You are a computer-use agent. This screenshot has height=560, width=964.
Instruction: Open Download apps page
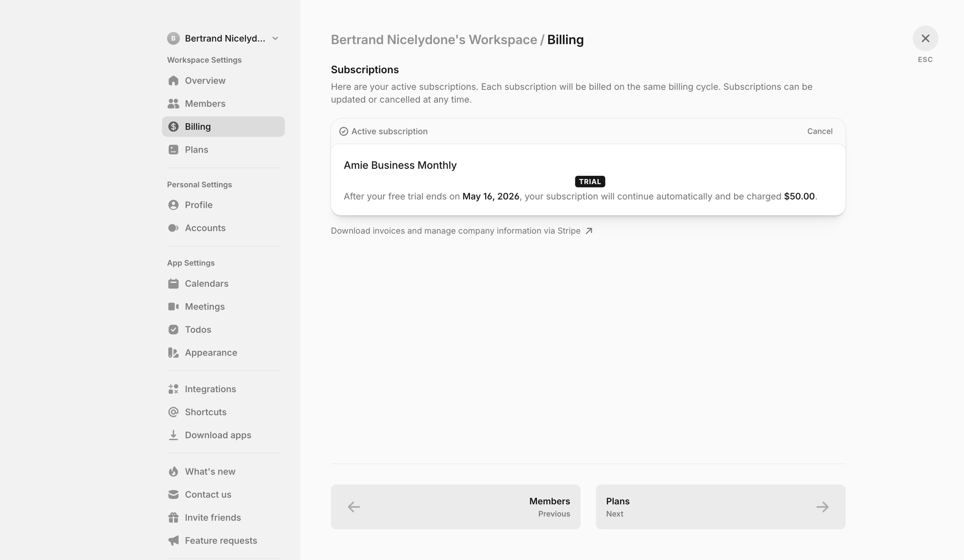(223, 435)
